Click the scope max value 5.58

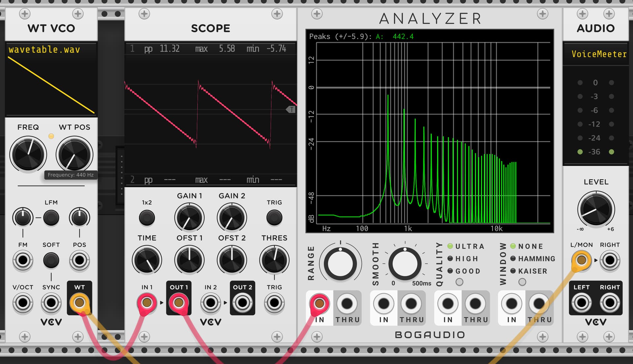[x=227, y=49]
